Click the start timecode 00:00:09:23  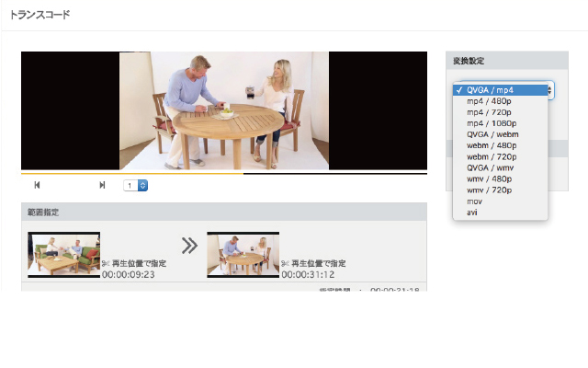tap(129, 275)
